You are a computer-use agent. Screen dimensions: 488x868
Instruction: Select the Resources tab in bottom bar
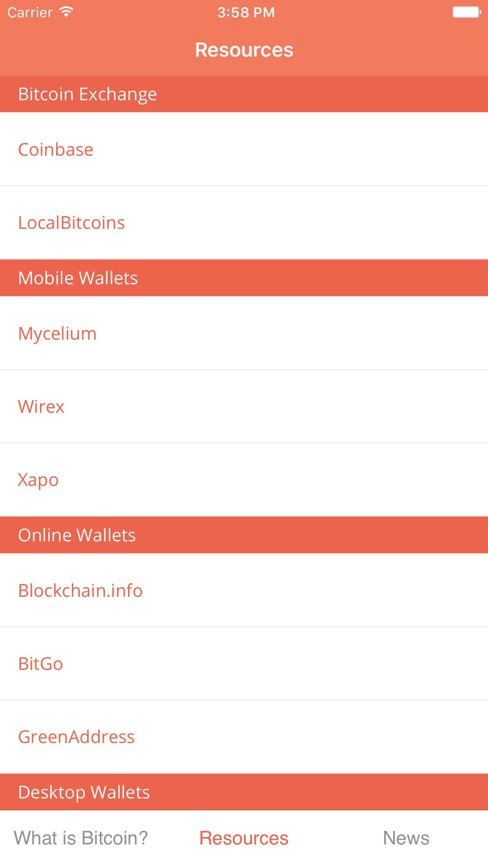tap(244, 838)
